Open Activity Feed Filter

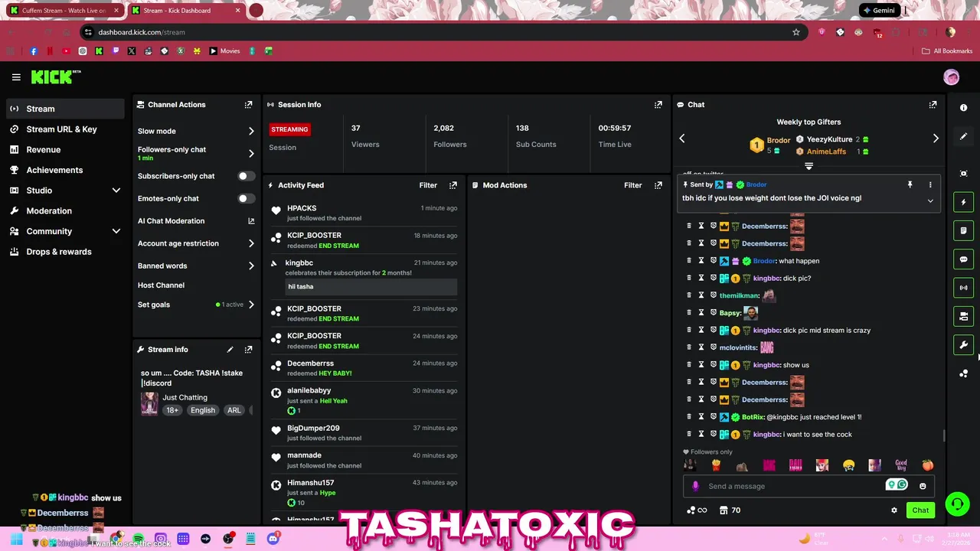(428, 185)
